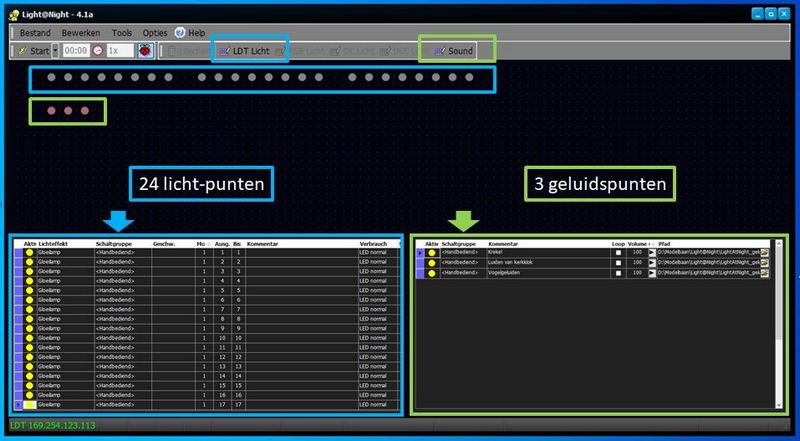Open the Bestand menu
Screen dimensions: 800x441
pyautogui.click(x=35, y=33)
